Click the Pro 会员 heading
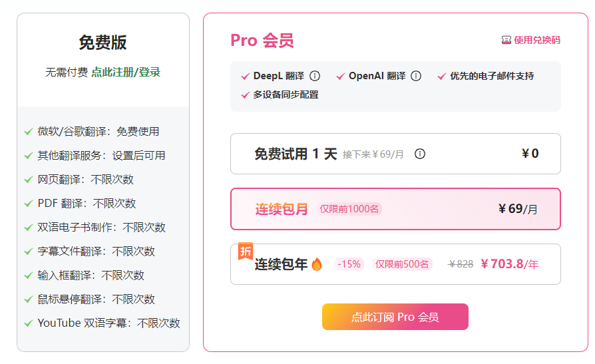 point(262,41)
